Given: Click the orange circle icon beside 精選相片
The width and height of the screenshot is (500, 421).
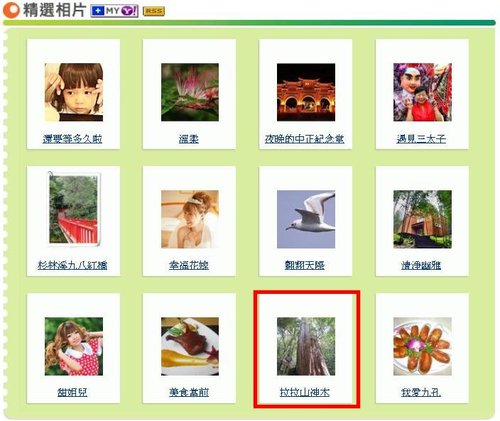Looking at the screenshot, I should 11,10.
